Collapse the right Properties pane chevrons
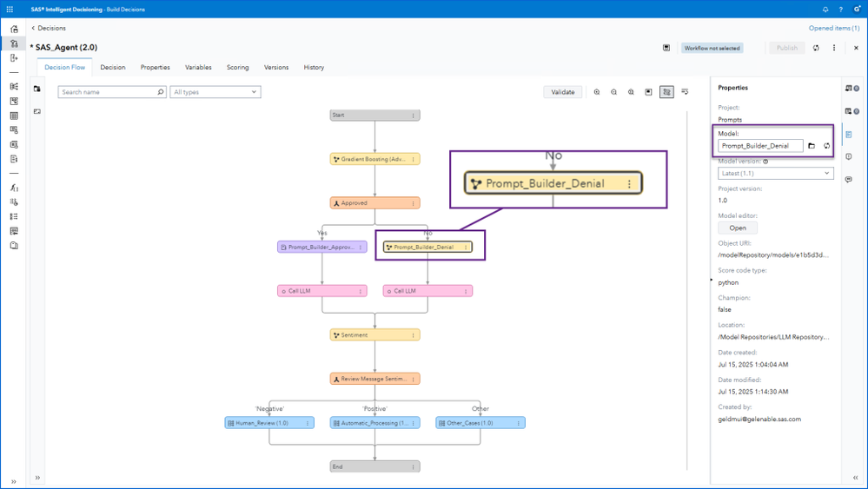This screenshot has height=489, width=868. [x=855, y=478]
